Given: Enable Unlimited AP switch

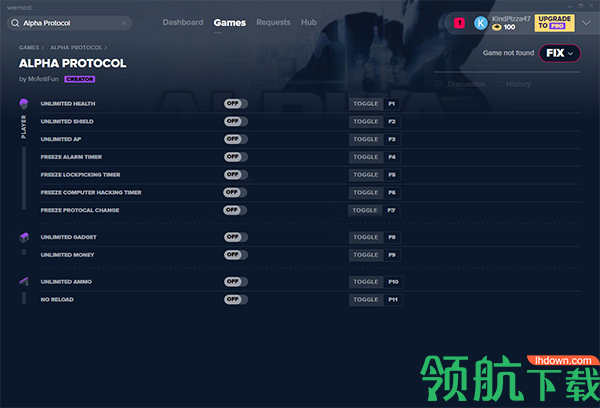Looking at the screenshot, I should pos(236,139).
